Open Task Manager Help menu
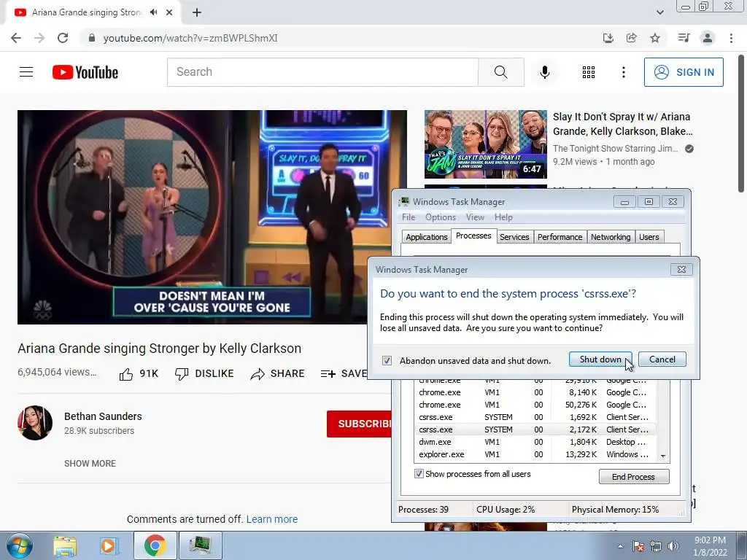 tap(503, 217)
